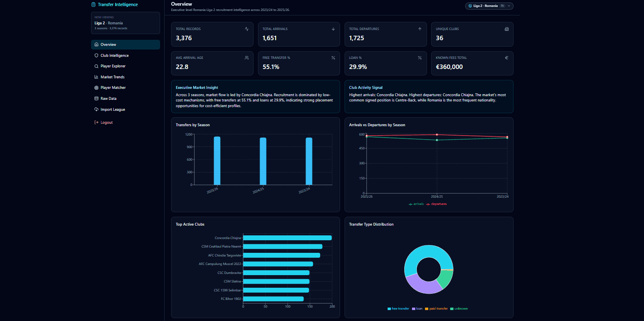Click the Transfer Intelligence title link

click(x=117, y=4)
